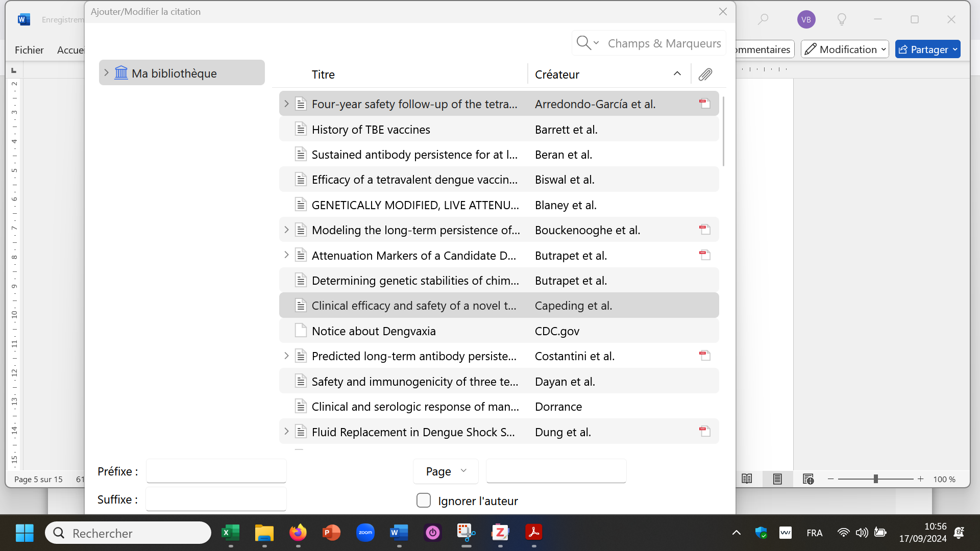Switch to Word's read mode view icon
980x551 pixels.
point(747,479)
